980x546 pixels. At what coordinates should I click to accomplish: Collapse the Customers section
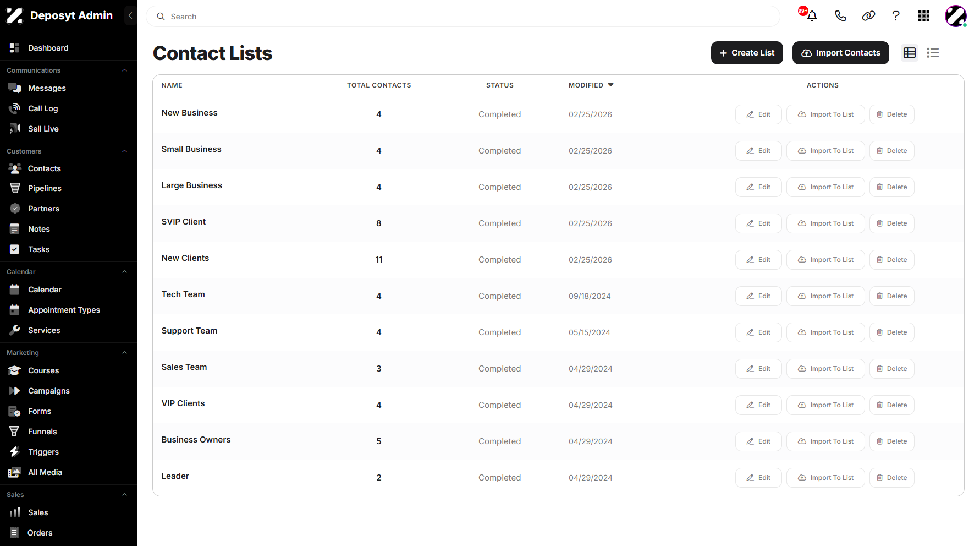124,151
